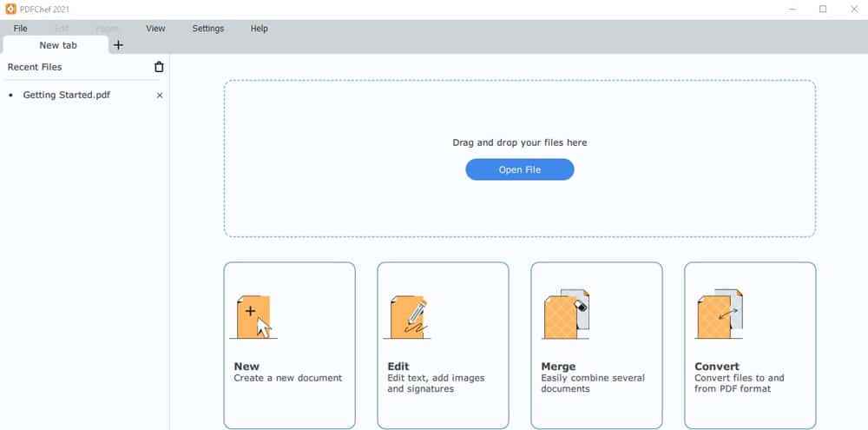The image size is (868, 430).
Task: Select 'Easily combine several documents' description
Action: pos(592,383)
